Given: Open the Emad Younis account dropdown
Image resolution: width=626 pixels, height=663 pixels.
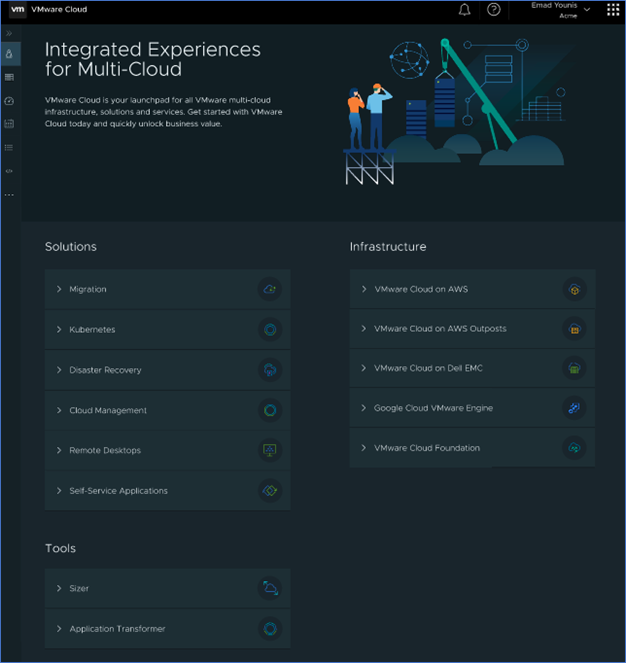Looking at the screenshot, I should click(587, 10).
